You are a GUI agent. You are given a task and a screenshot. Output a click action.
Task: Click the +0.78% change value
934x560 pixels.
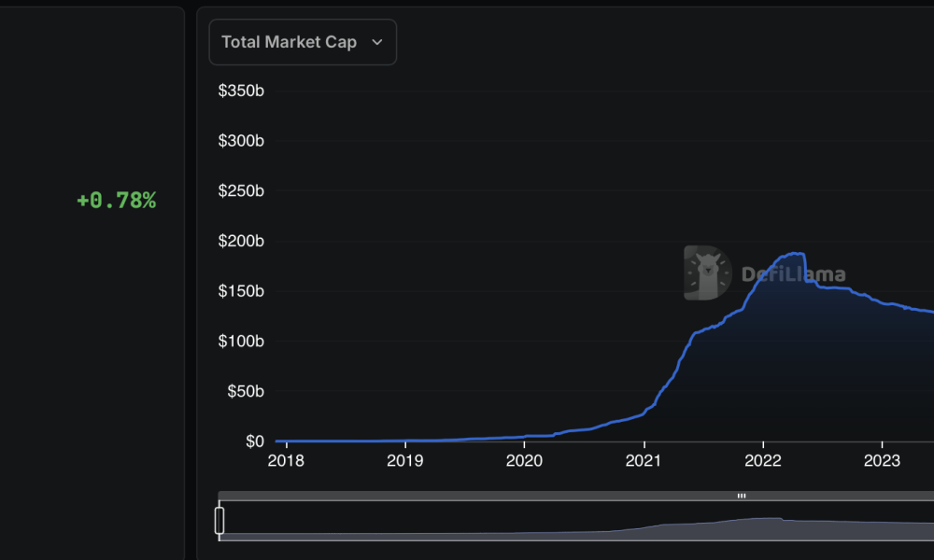pyautogui.click(x=116, y=200)
